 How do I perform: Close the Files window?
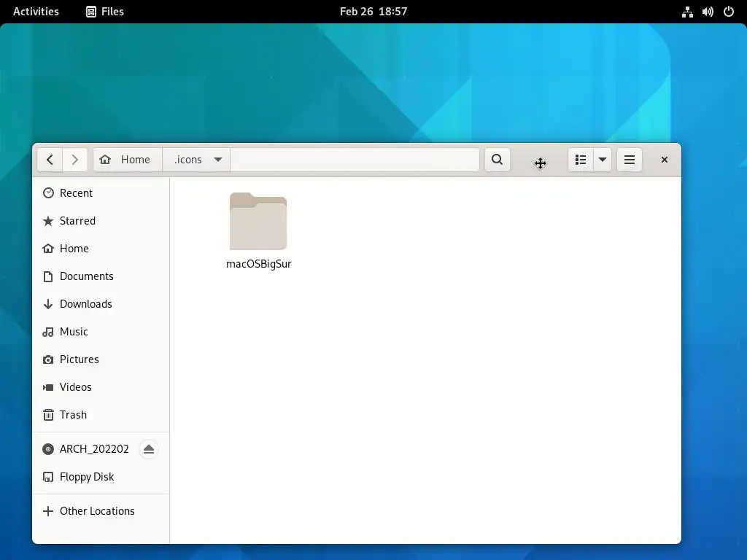point(665,160)
